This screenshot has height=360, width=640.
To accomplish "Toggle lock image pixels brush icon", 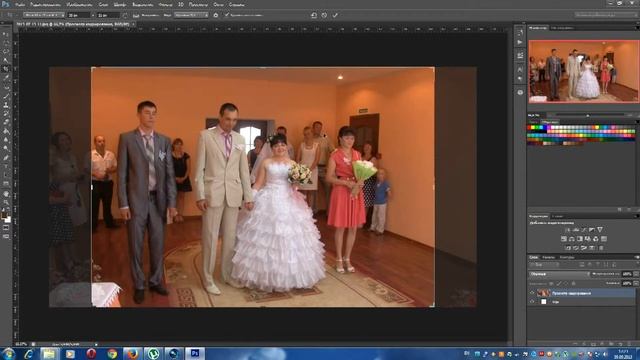I will pos(558,284).
